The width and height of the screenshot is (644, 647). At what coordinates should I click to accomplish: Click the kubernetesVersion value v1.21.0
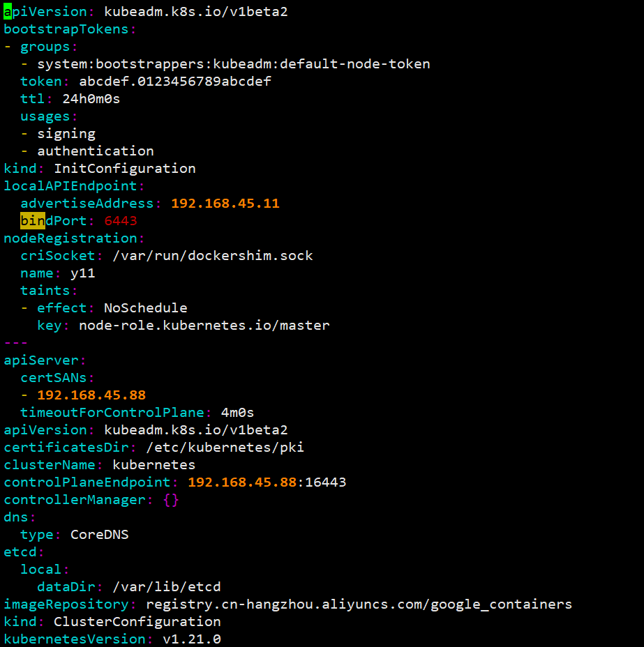coord(192,639)
